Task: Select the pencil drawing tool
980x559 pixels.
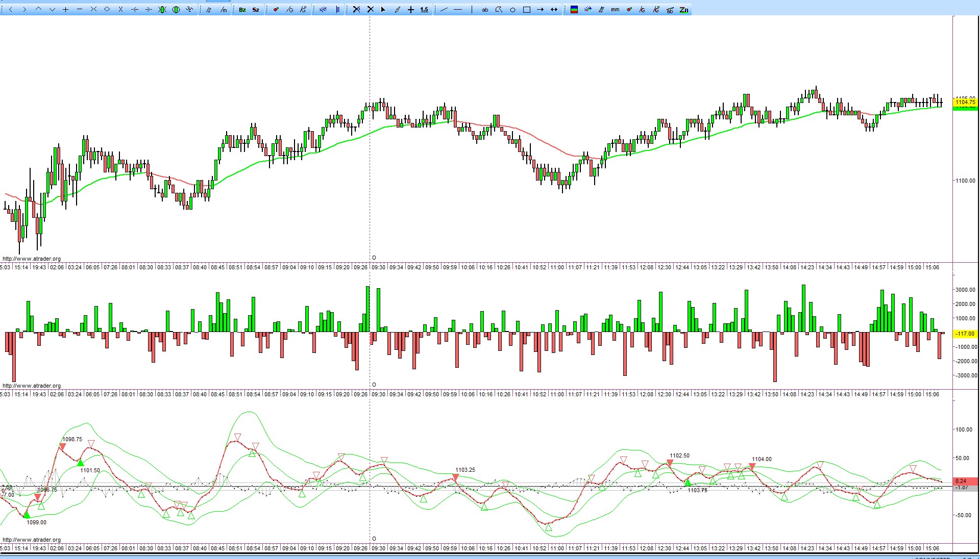Action: click(x=397, y=9)
